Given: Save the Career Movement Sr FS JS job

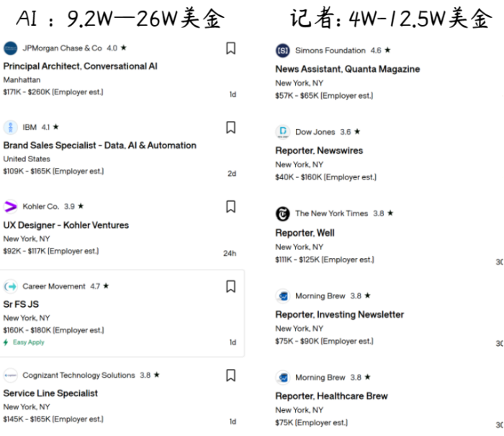Looking at the screenshot, I should pos(230,287).
